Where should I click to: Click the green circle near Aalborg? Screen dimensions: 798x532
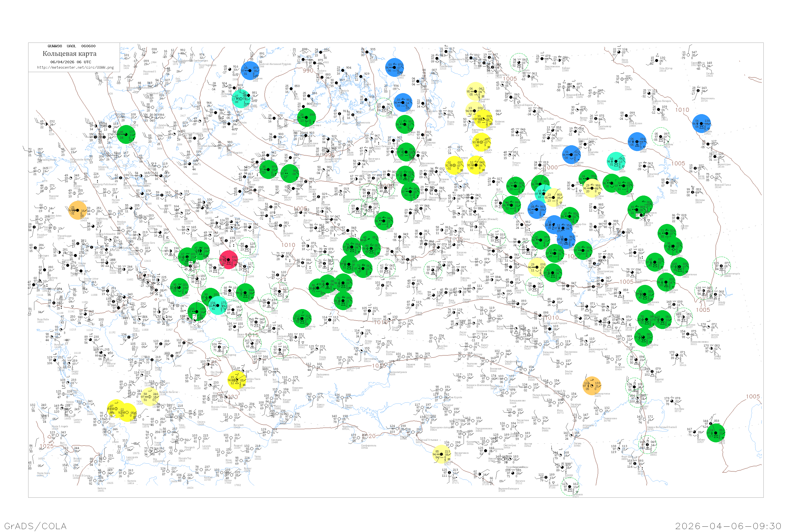click(x=126, y=134)
